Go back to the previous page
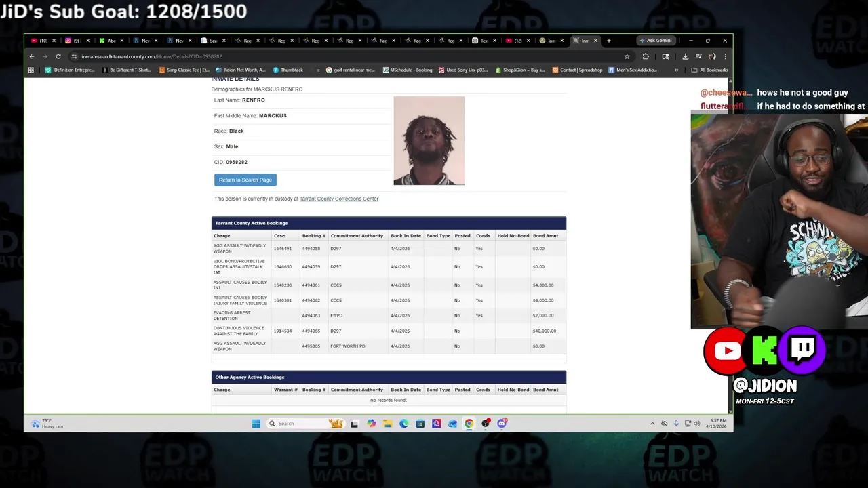868x488 pixels. click(32, 56)
